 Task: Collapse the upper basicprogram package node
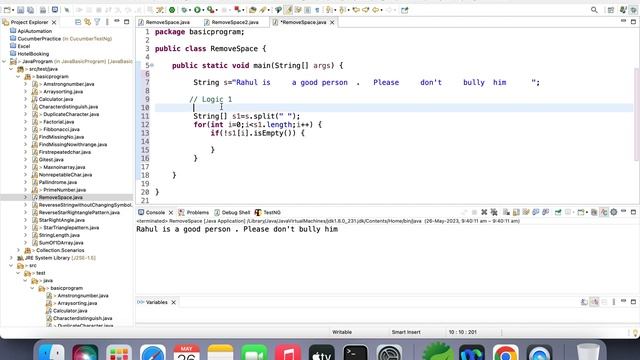point(18,76)
